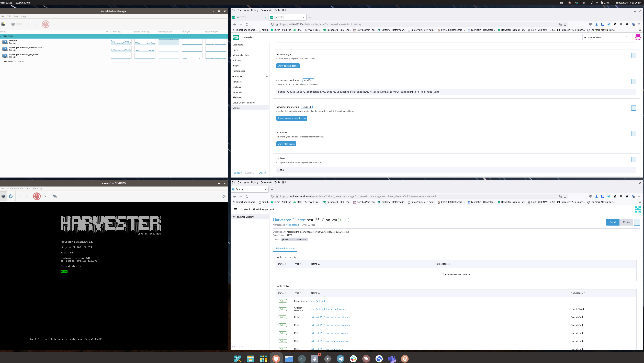Power off the linux2020 VM from console toolbar
This screenshot has height=363, width=644.
(x=37, y=196)
